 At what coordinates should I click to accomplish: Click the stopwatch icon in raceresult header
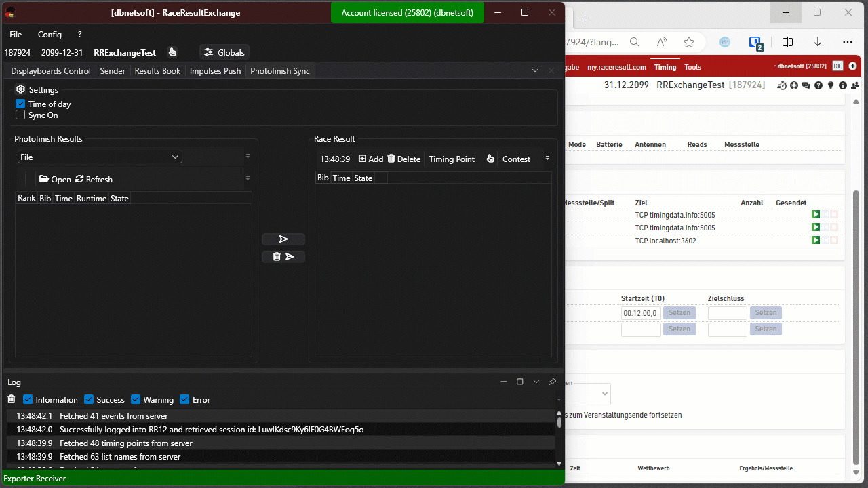point(782,85)
